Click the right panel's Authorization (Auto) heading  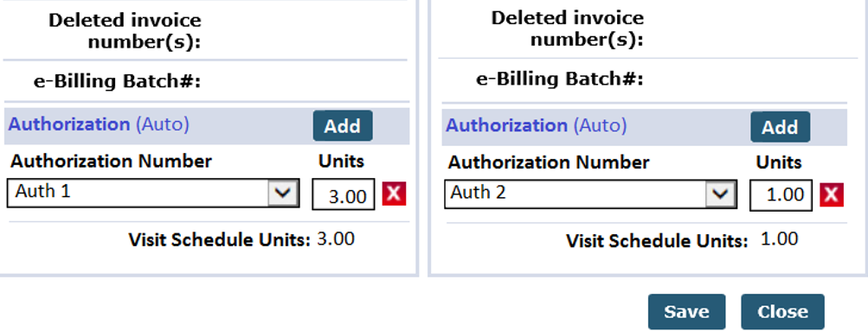coord(536,126)
